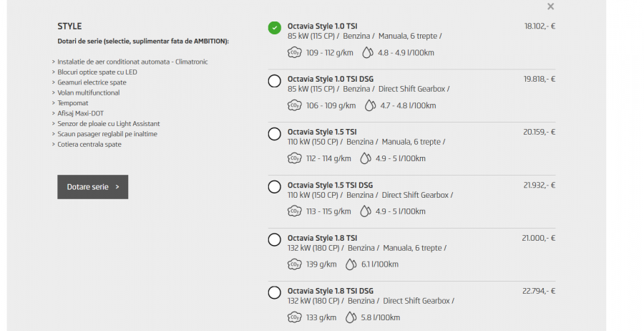This screenshot has width=644, height=331.
Task: Click fuel drop icon for Style 1.5 TSI DSG
Action: [x=365, y=211]
